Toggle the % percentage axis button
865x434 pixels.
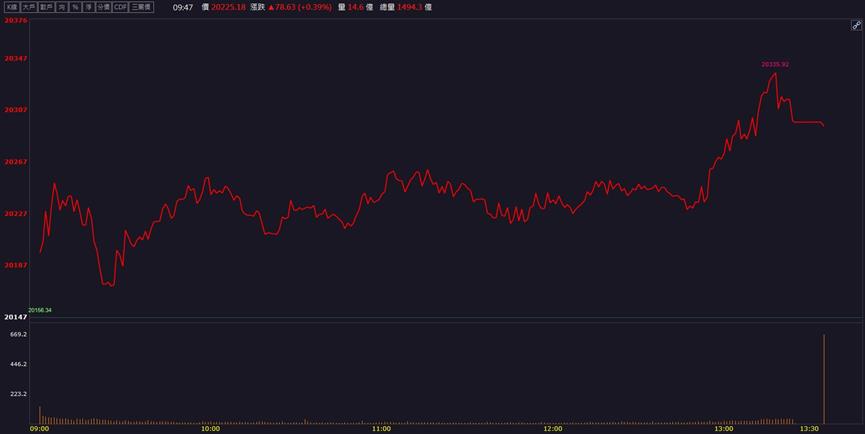click(x=75, y=7)
